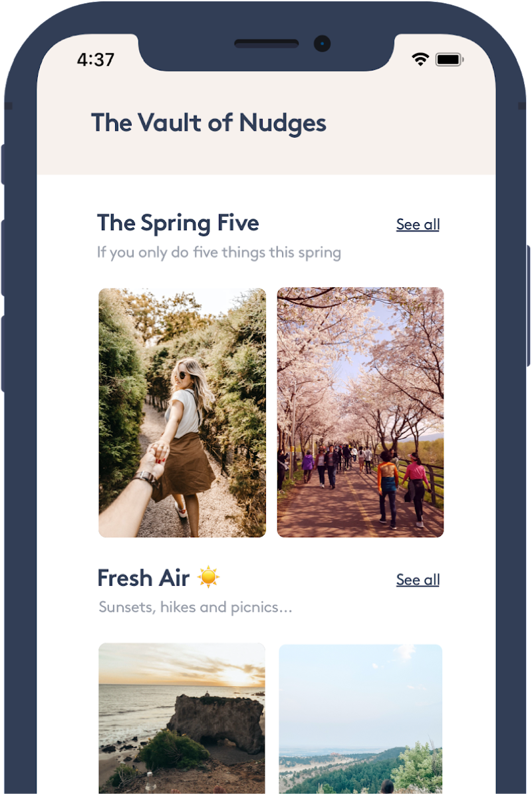
Task: Tap the battery status icon
Action: [x=450, y=59]
